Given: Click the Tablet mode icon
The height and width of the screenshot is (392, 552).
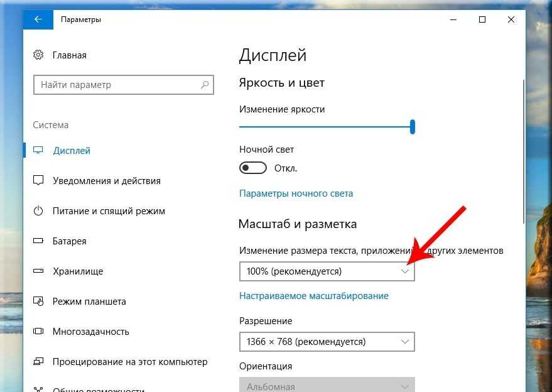Looking at the screenshot, I should 39,302.
